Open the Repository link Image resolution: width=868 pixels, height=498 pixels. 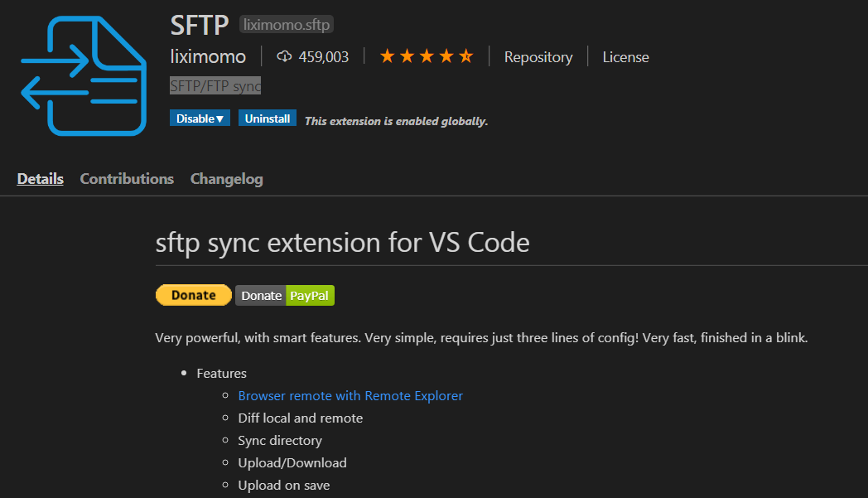click(538, 57)
